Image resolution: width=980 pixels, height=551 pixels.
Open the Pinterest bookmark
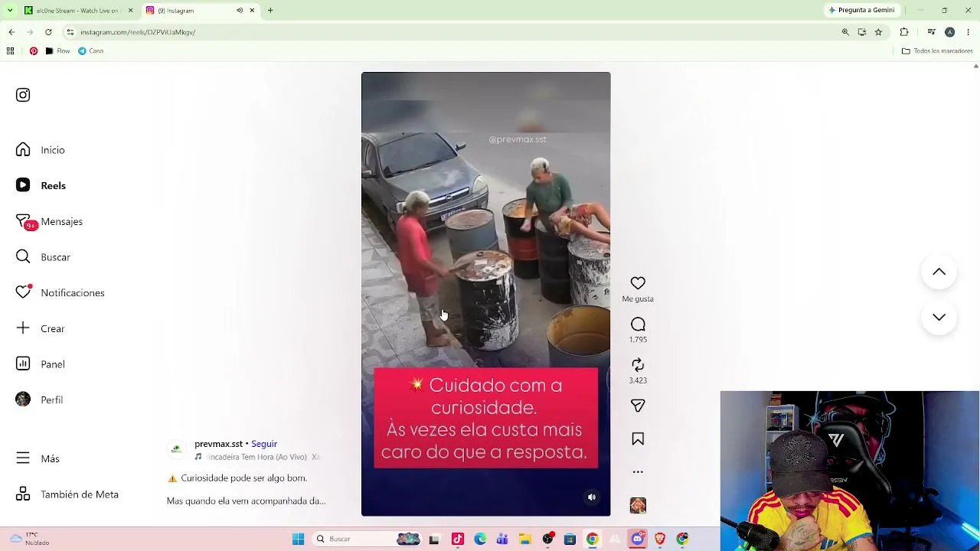[34, 51]
